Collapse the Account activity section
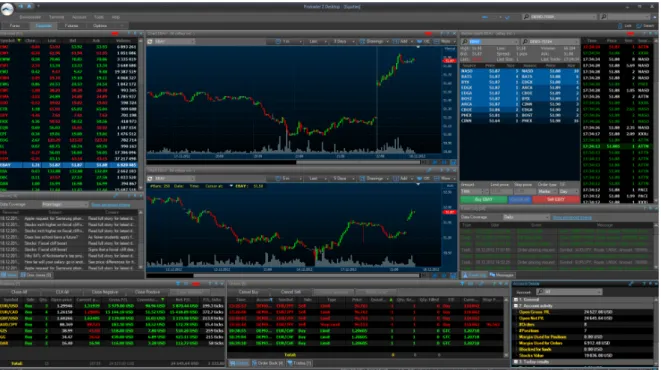This screenshot has width=661, height=370. pos(516,306)
